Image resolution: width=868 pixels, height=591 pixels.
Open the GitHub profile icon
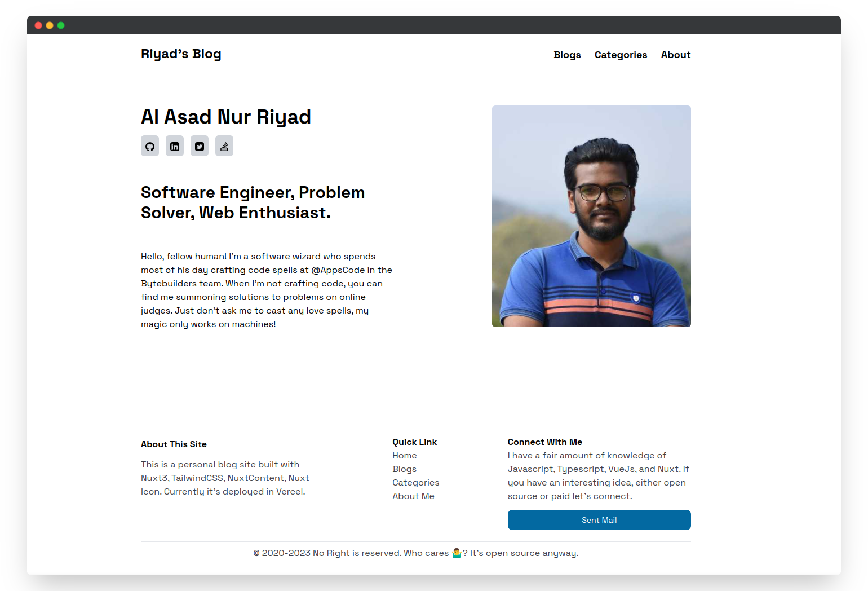pos(150,146)
